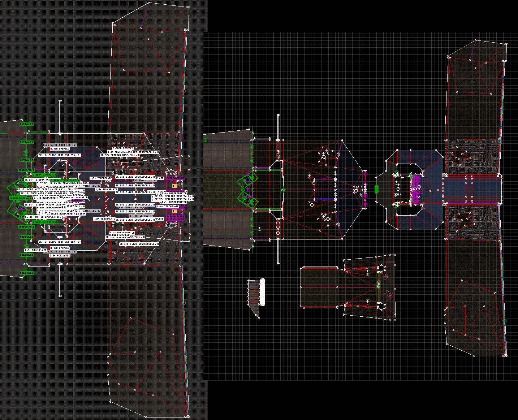518x420 pixels.
Task: Pick the green oval sprite between rooms
Action: (376, 189)
